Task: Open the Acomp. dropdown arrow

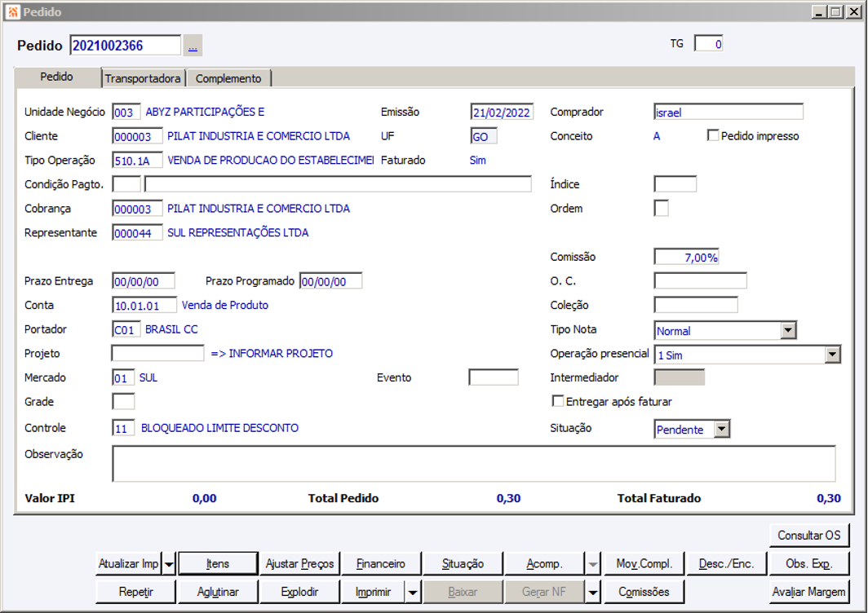Action: tap(593, 564)
